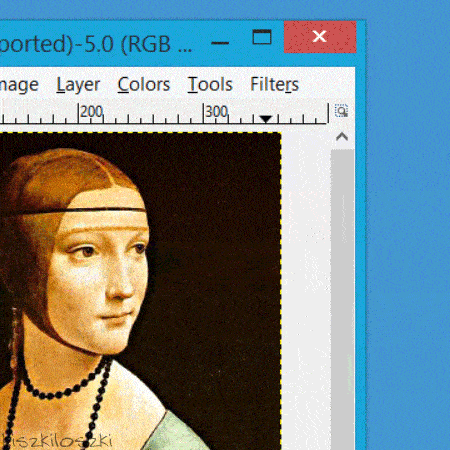Open the Tools menu
This screenshot has width=450, height=450.
pyautogui.click(x=210, y=84)
